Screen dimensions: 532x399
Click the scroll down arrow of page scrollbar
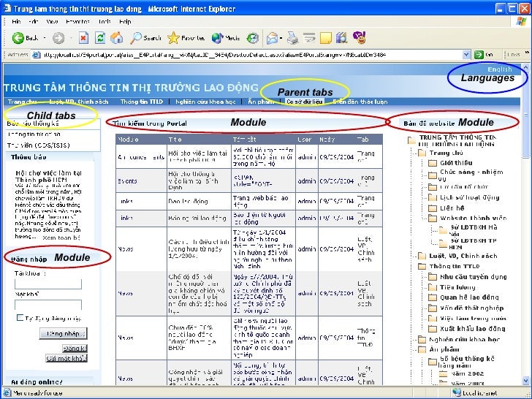click(525, 381)
